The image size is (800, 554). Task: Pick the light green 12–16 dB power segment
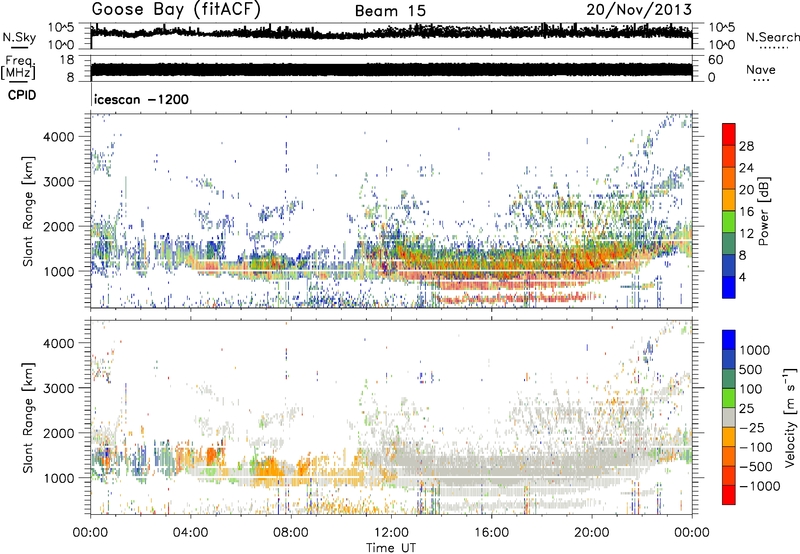click(x=729, y=222)
